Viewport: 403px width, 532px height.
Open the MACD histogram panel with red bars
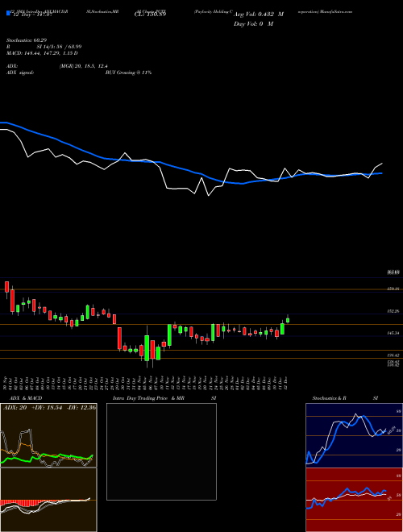coord(48,500)
